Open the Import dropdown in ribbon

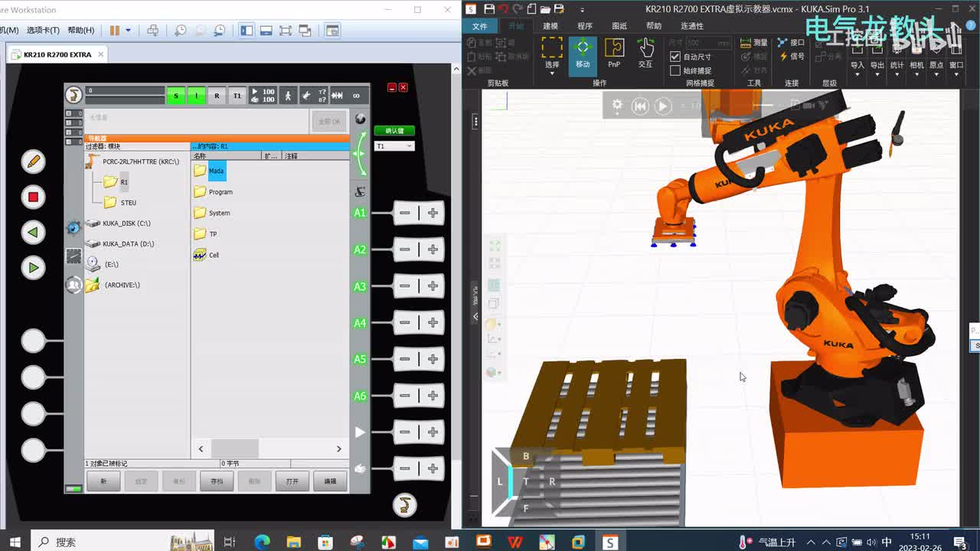[x=857, y=74]
